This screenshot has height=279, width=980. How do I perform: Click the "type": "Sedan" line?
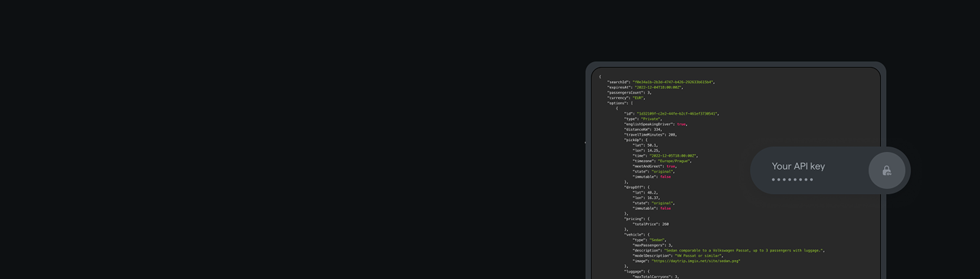pyautogui.click(x=649, y=240)
